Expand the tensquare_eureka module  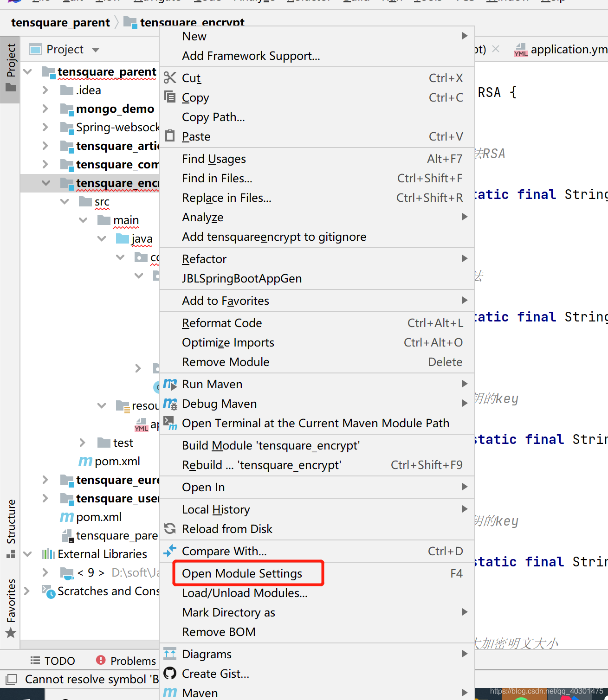pos(45,480)
